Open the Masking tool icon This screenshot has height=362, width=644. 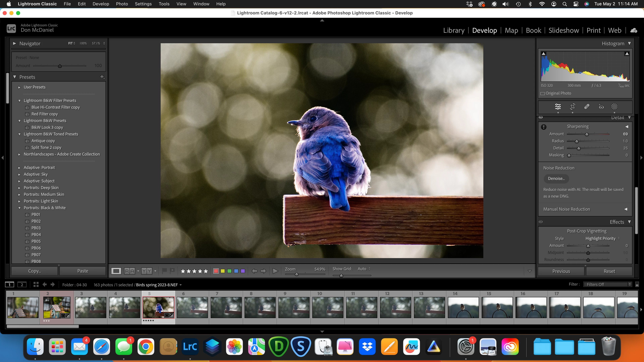[x=614, y=107]
